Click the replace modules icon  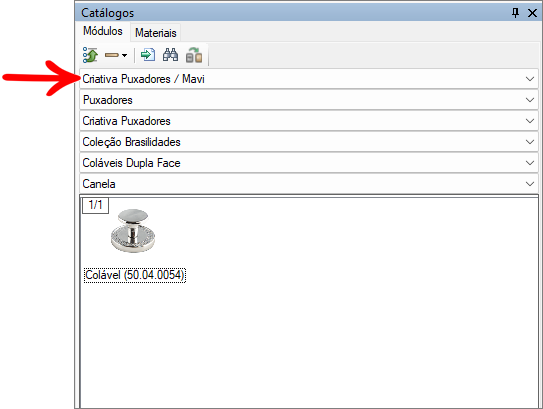point(194,55)
